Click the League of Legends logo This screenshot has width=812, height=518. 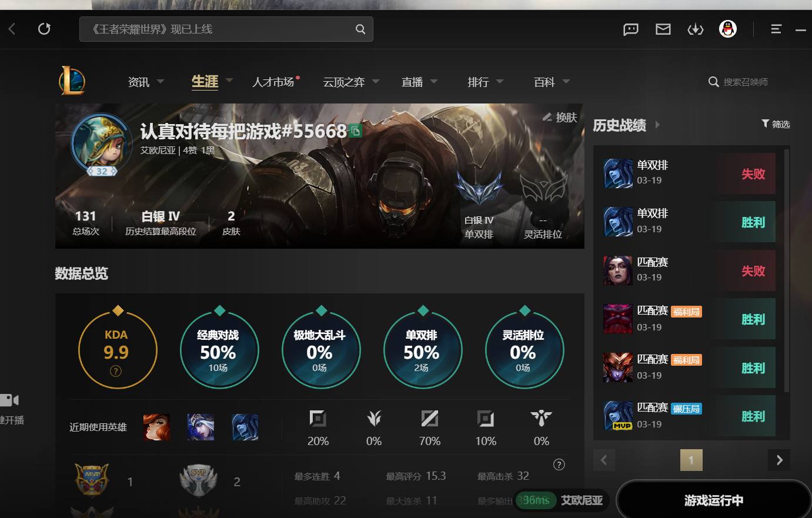point(72,81)
